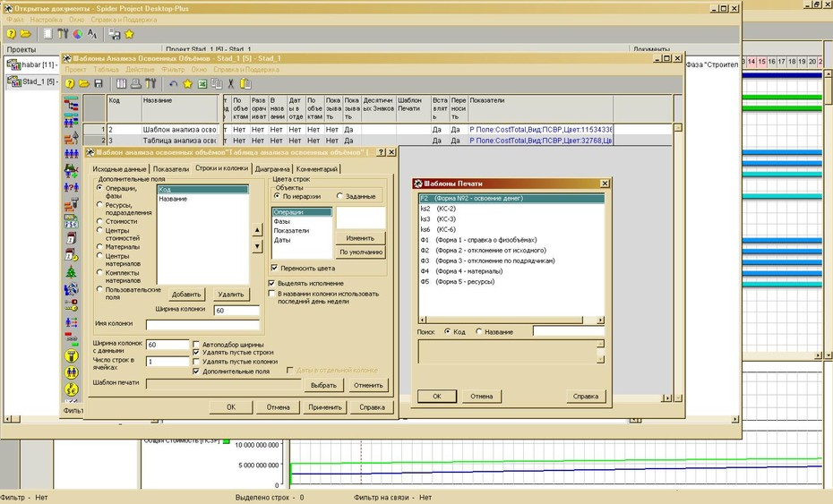The image size is (833, 504).
Task: Click the columns layout toolbar icon
Action: point(122,83)
